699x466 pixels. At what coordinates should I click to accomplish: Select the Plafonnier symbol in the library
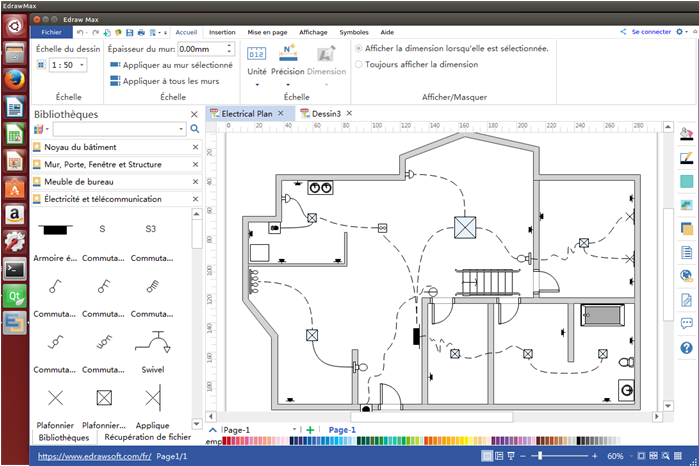tap(53, 398)
